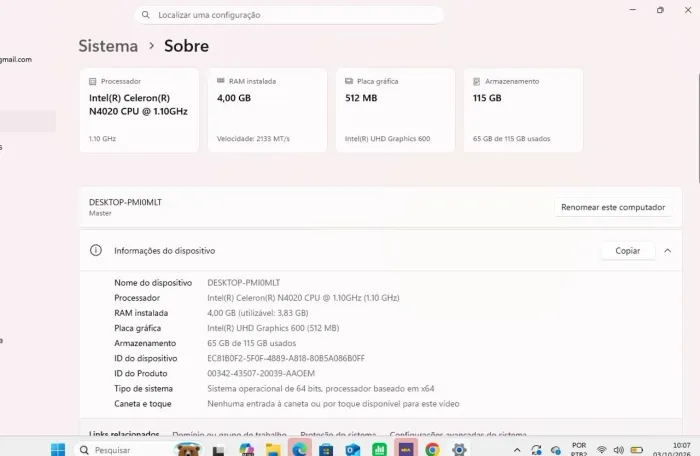Image resolution: width=700 pixels, height=456 pixels.
Task: Click Intel(R) Celeron(R) N4020 processor card
Action: coord(139,110)
